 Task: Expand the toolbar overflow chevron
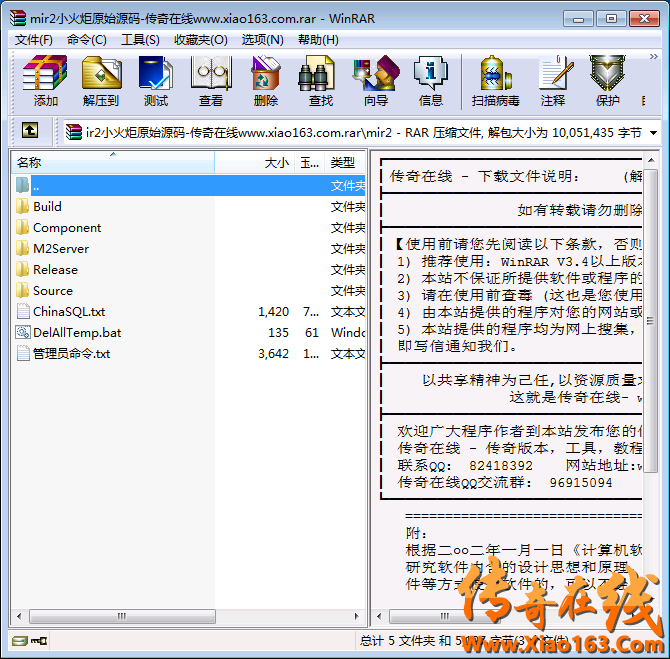(653, 56)
